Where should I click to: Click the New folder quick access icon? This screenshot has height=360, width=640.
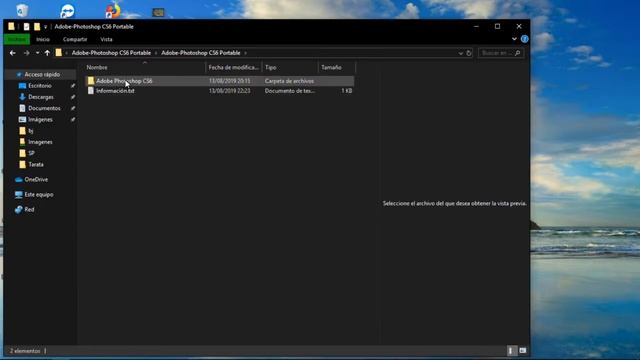point(37,27)
